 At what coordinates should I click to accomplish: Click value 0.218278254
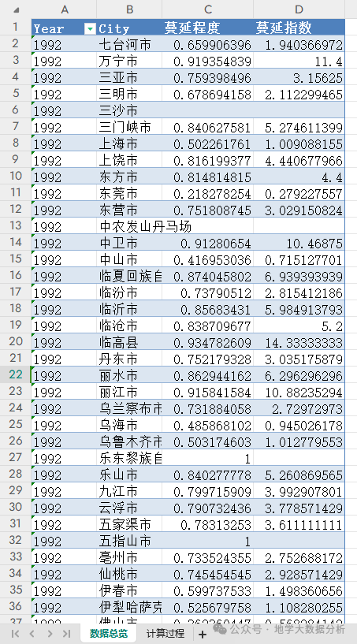207,193
